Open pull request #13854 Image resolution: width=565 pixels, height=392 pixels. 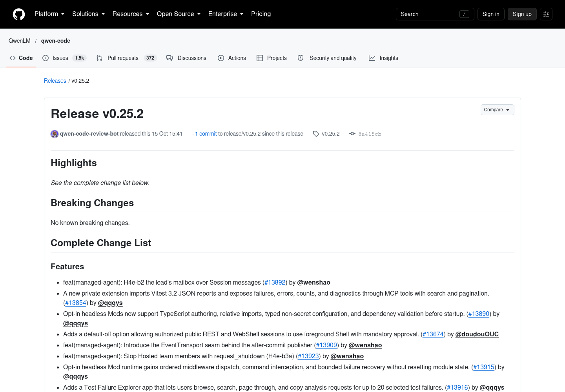click(76, 303)
